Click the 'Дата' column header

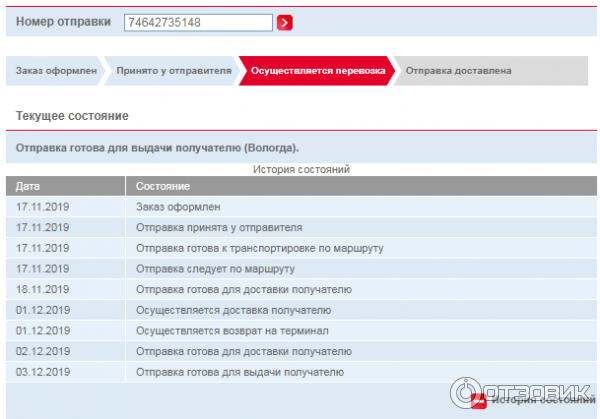(x=28, y=187)
